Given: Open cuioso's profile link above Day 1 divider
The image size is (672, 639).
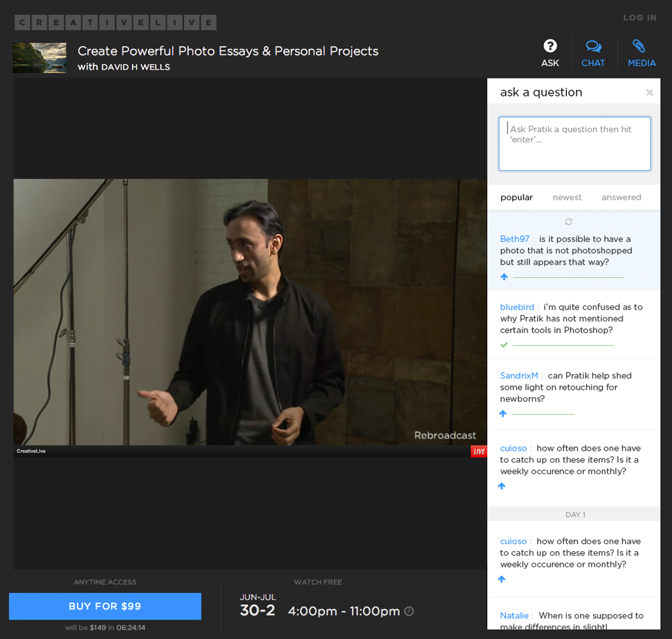Looking at the screenshot, I should (513, 448).
